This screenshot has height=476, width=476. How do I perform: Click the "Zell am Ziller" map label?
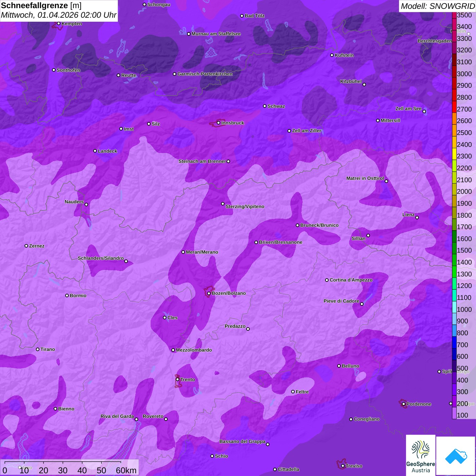coord(307,131)
